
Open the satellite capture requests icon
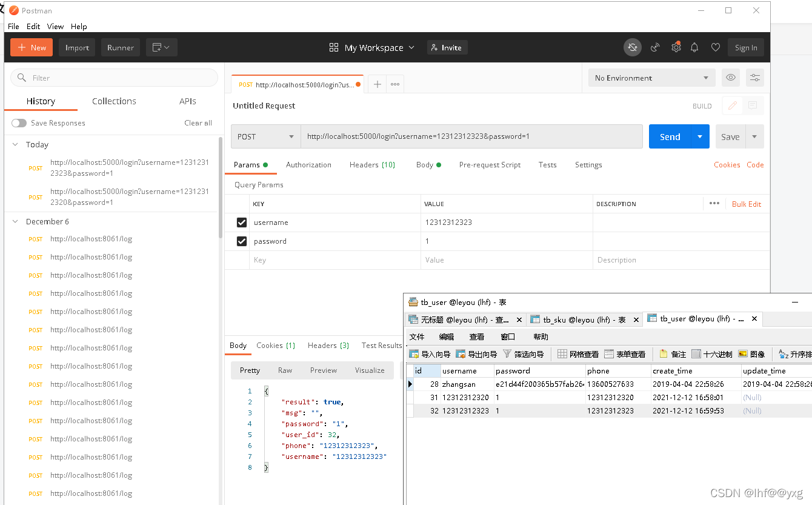pyautogui.click(x=655, y=47)
